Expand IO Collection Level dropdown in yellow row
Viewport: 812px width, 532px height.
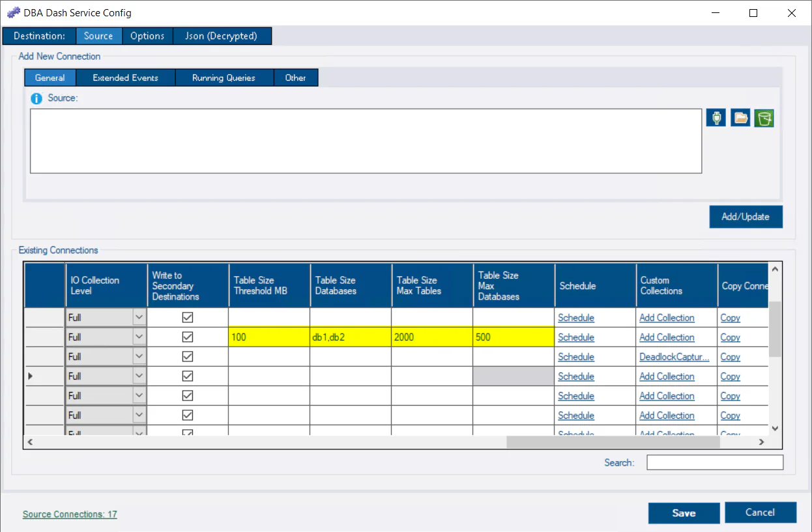pyautogui.click(x=139, y=337)
